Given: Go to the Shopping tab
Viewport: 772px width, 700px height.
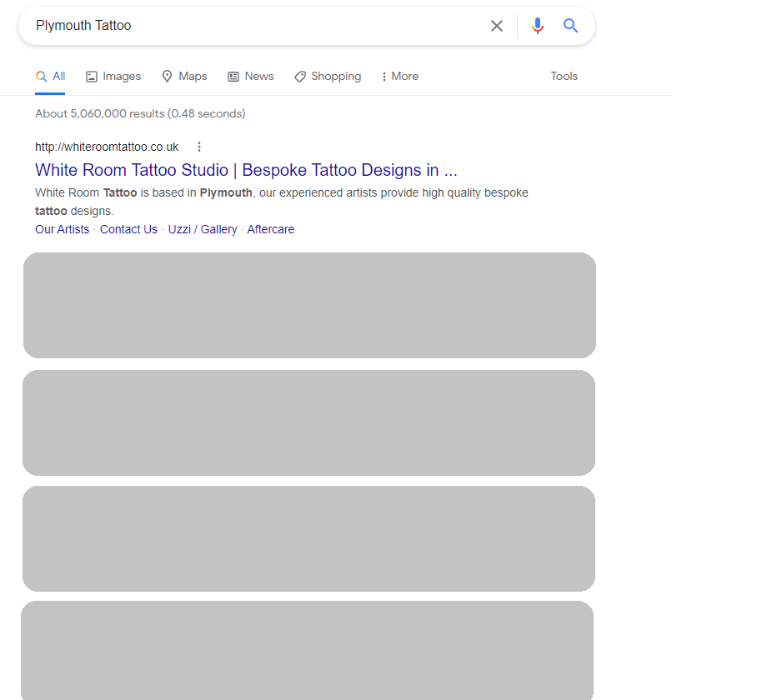Looking at the screenshot, I should (x=328, y=77).
